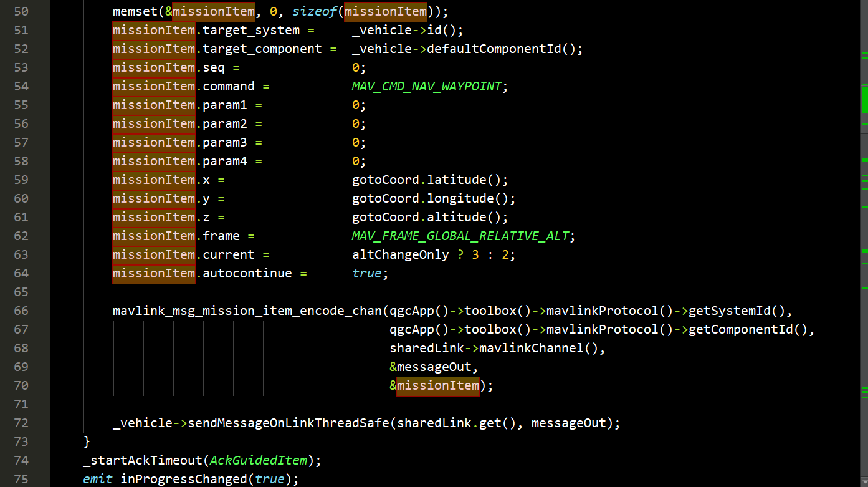868x487 pixels.
Task: Click the getComponentId() call
Action: point(748,329)
